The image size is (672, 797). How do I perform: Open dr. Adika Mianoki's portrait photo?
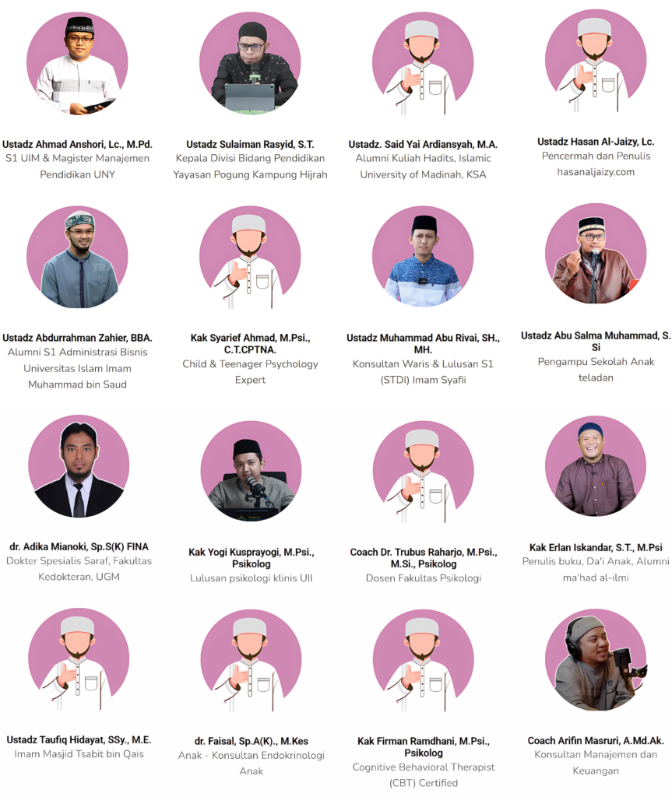pyautogui.click(x=79, y=466)
